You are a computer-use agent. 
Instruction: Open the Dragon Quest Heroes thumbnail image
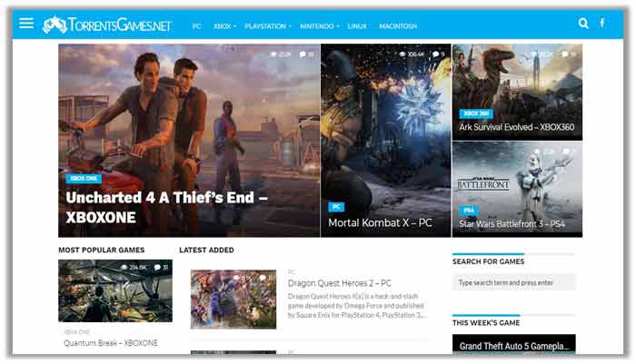(x=234, y=300)
